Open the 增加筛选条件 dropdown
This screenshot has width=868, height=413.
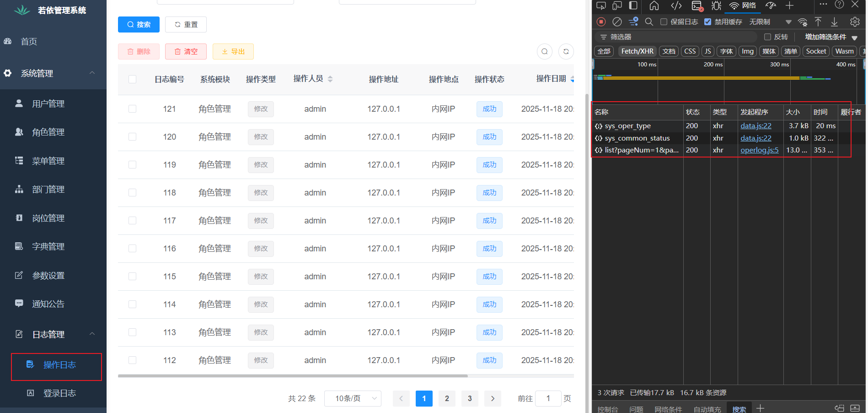coord(831,37)
